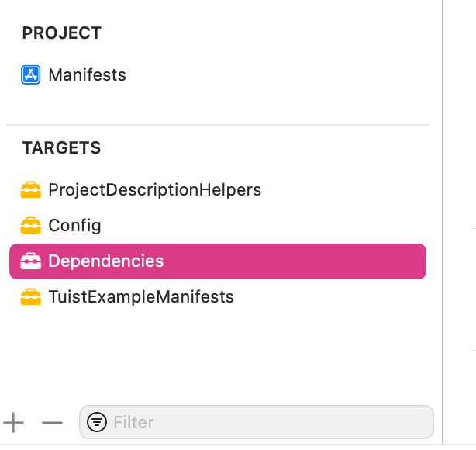
Task: Click the Manifests project blueprint icon
Action: 31,75
